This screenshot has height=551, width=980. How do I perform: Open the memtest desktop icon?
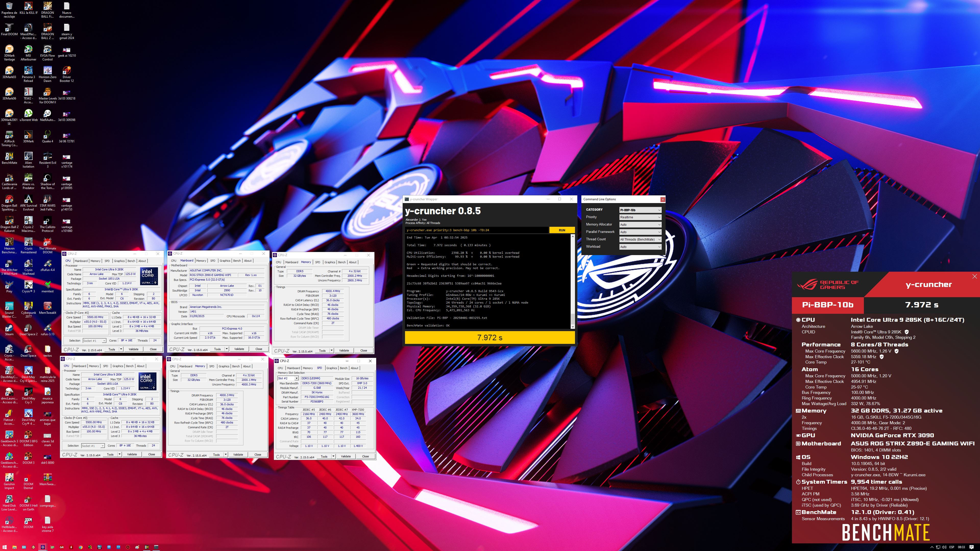[47, 287]
